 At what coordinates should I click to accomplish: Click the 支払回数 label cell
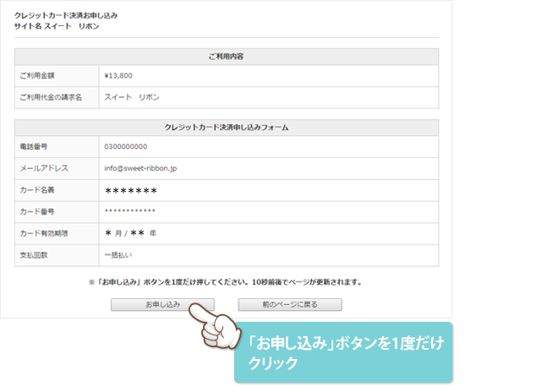pyautogui.click(x=57, y=255)
